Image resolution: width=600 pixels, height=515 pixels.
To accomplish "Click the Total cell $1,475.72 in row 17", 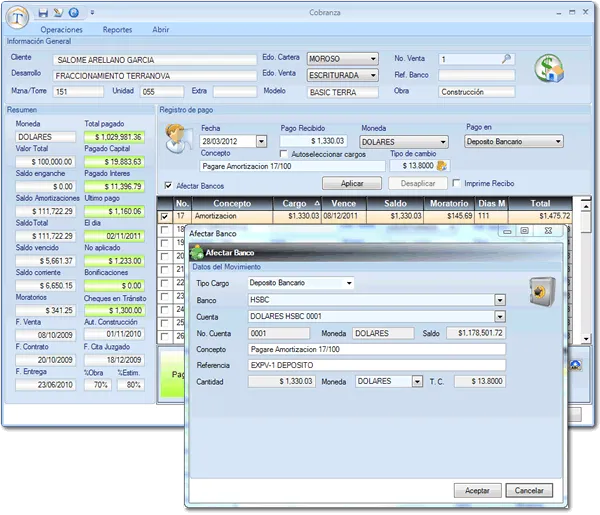I will coord(540,216).
